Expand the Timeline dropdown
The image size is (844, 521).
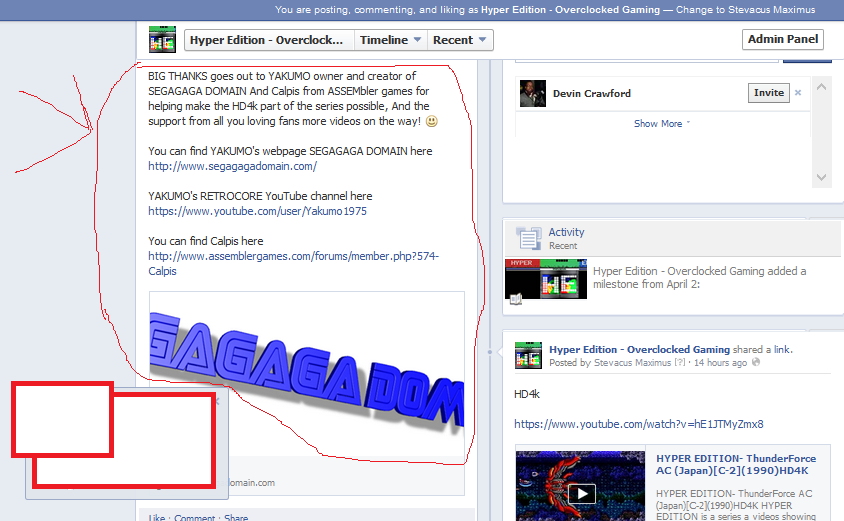click(390, 40)
